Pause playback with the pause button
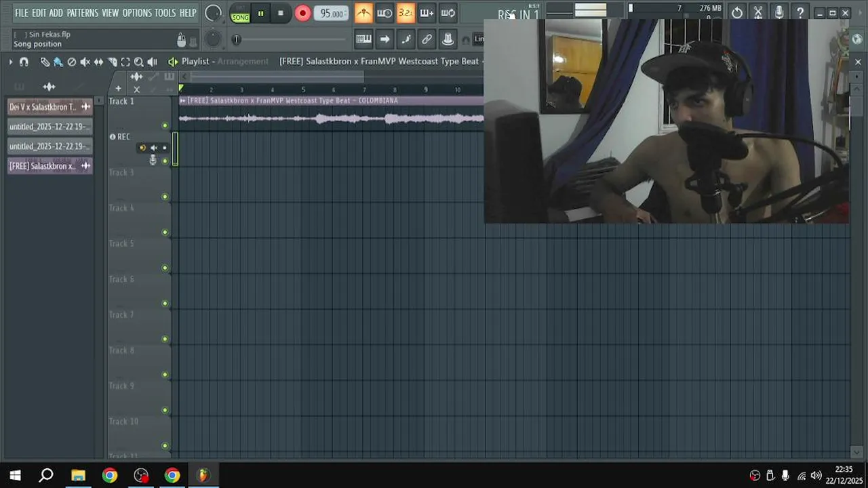The width and height of the screenshot is (868, 488). [260, 14]
